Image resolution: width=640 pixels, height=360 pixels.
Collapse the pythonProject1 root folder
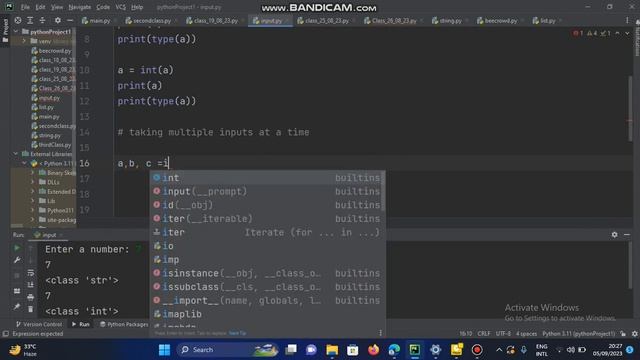pos(16,31)
